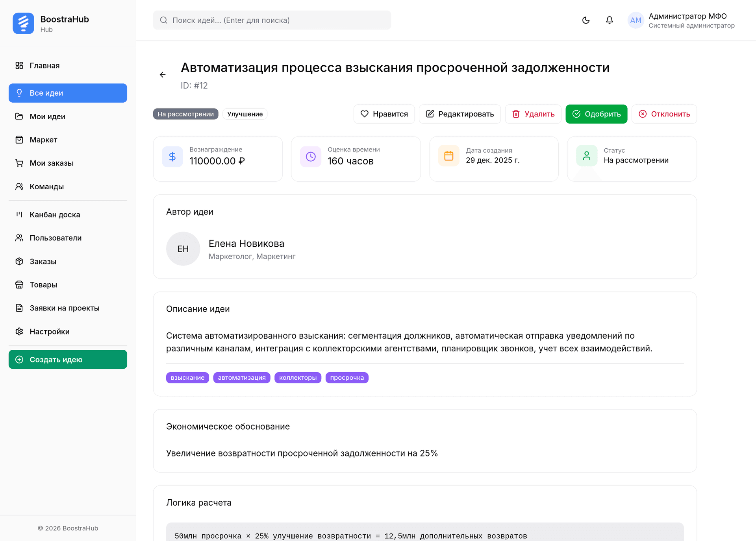Open Мои заказы from the menu
This screenshot has width=756, height=541.
point(51,163)
